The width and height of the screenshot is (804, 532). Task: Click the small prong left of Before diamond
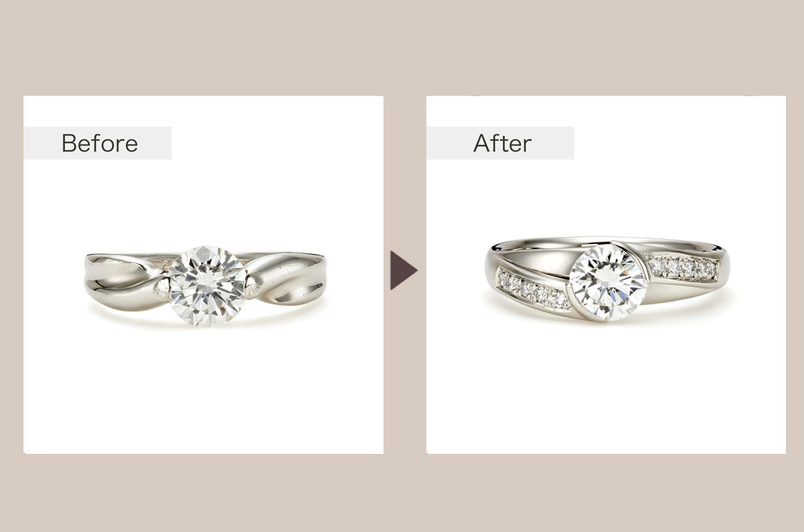(x=163, y=289)
